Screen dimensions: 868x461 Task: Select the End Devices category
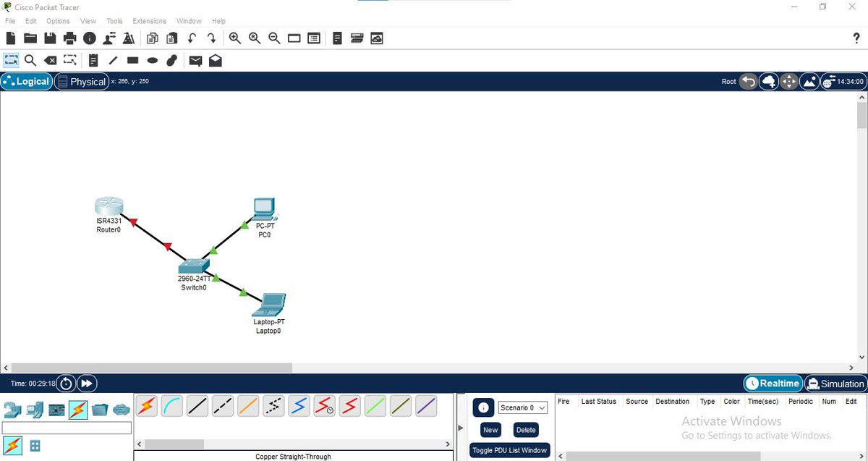tap(35, 410)
